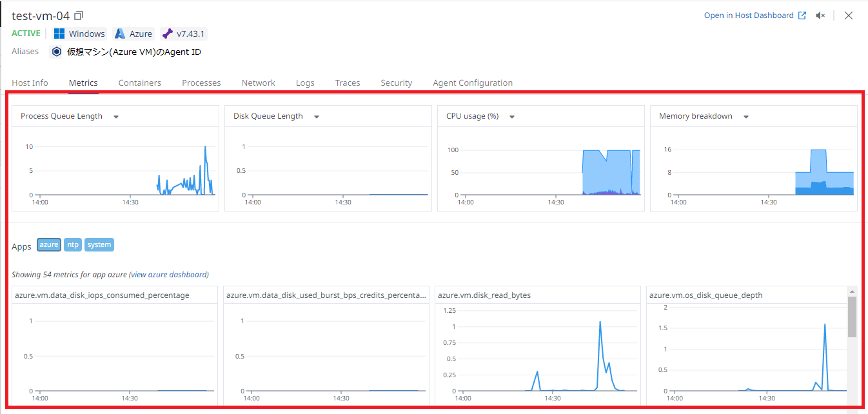Click the metrics list scrollbar thumb

852,317
